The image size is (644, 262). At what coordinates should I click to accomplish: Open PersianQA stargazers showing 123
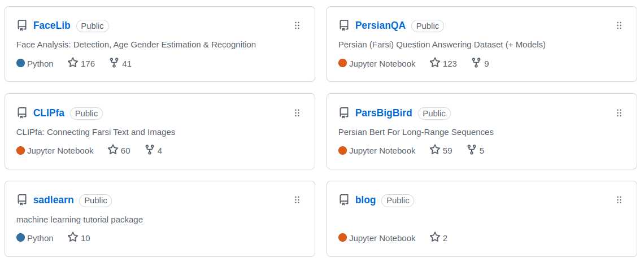[443, 63]
